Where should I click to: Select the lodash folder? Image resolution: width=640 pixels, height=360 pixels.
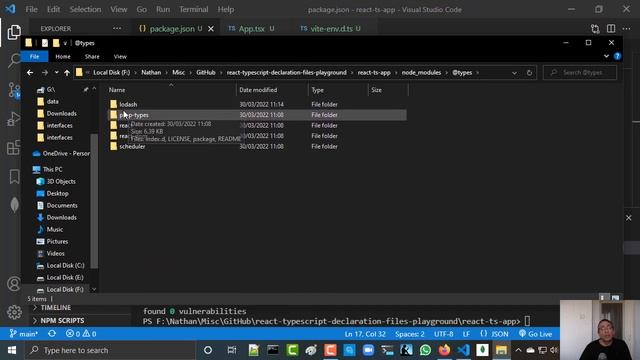(x=128, y=104)
